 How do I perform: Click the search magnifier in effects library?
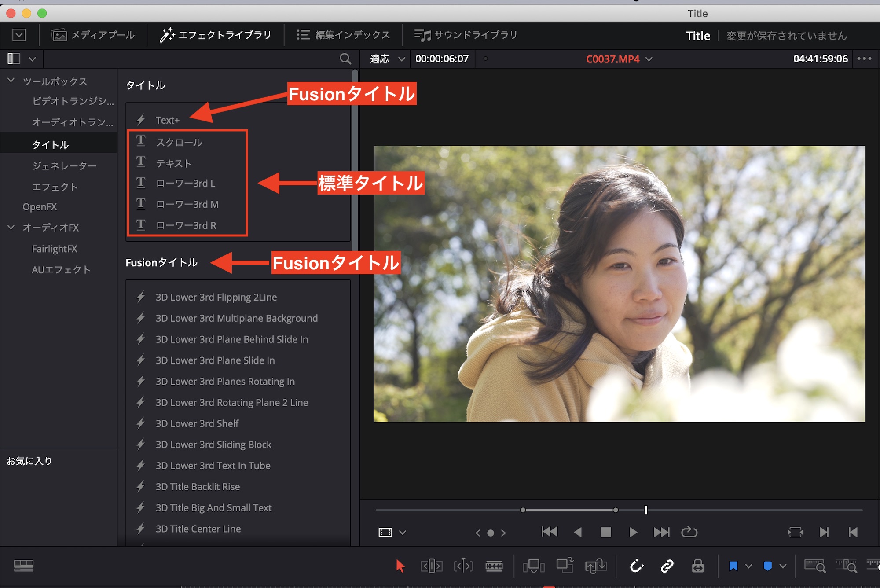[345, 59]
